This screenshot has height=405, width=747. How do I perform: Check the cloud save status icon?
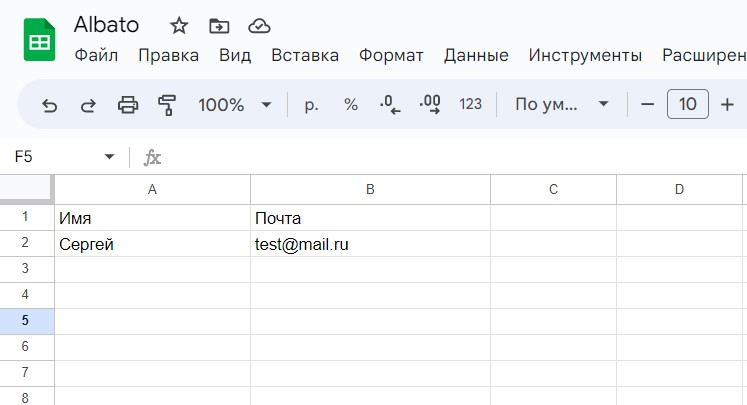pos(259,26)
